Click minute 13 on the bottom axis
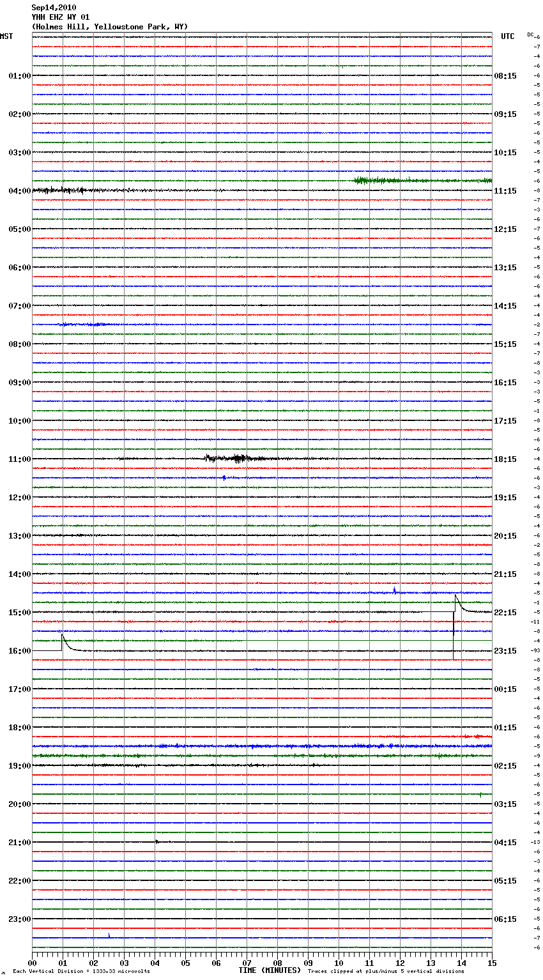The height and width of the screenshot is (980, 543). (431, 963)
